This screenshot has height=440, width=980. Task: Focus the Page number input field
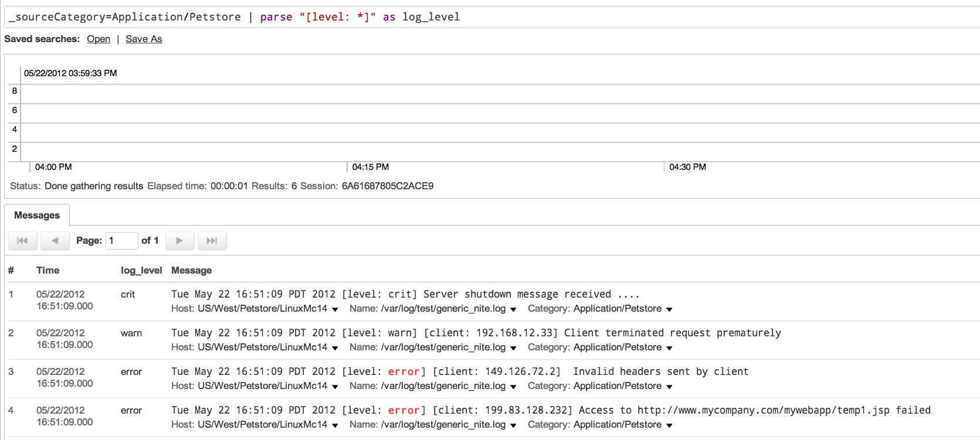coord(121,241)
